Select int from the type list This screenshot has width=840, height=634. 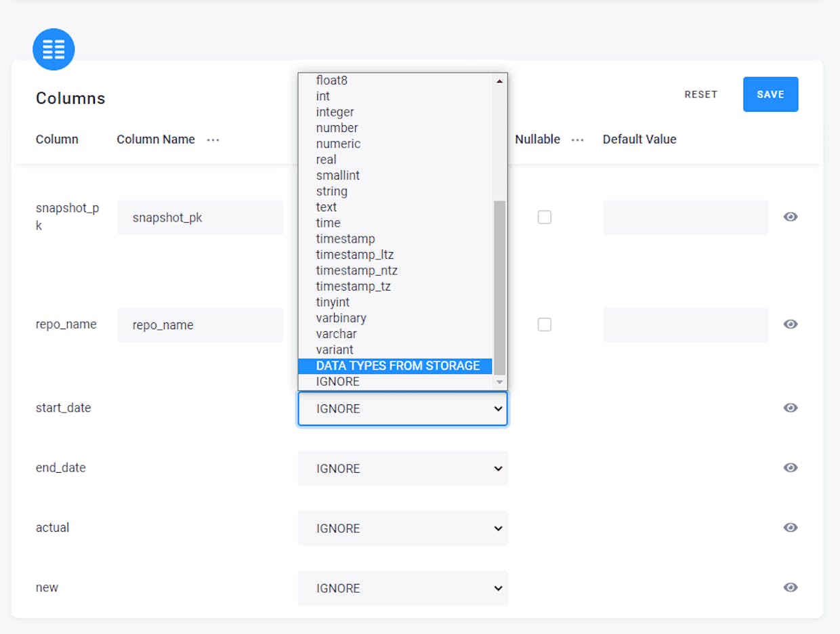(x=395, y=96)
